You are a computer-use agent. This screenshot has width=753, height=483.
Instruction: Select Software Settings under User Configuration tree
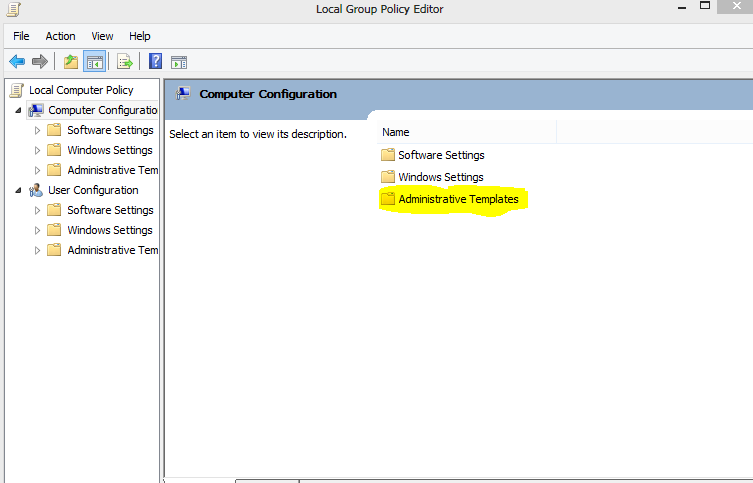[110, 210]
